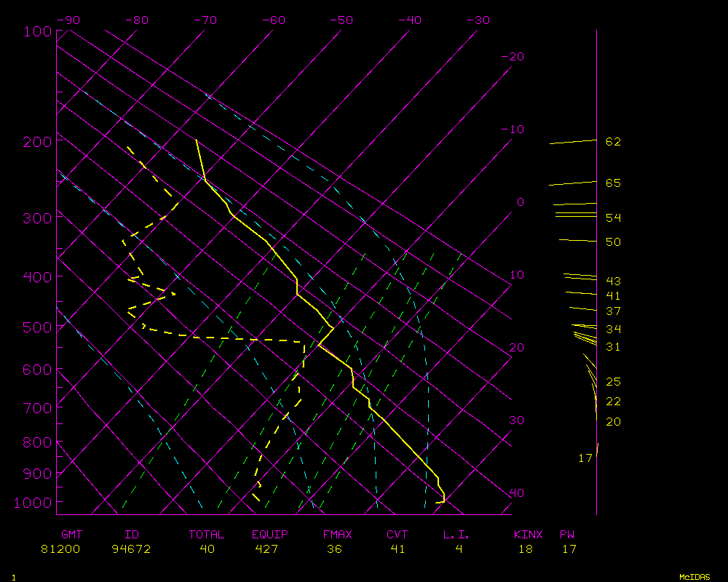The height and width of the screenshot is (582, 728).
Task: Click the 25 wind speed label
Action: tap(613, 381)
